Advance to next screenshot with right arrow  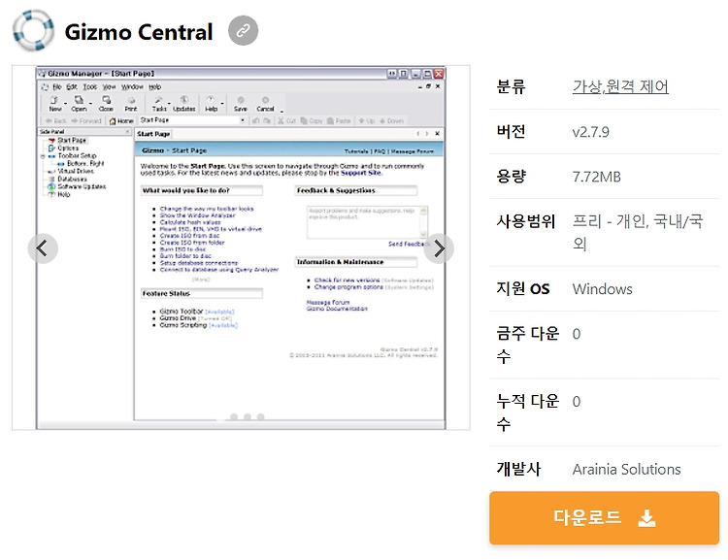point(439,248)
